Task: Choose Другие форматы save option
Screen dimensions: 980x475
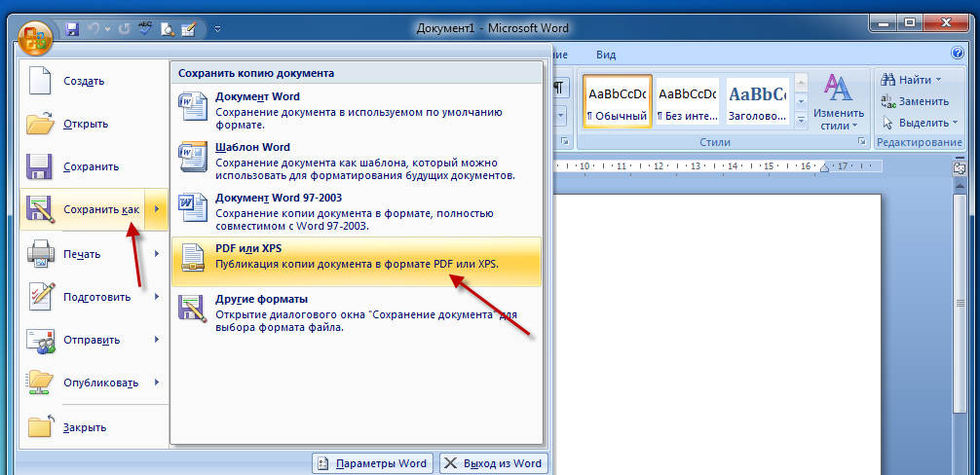Action: (x=357, y=312)
